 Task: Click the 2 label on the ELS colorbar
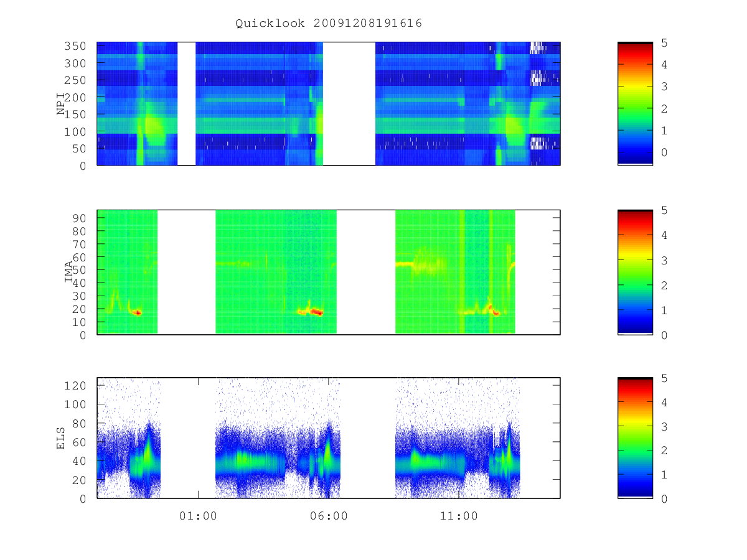664,450
